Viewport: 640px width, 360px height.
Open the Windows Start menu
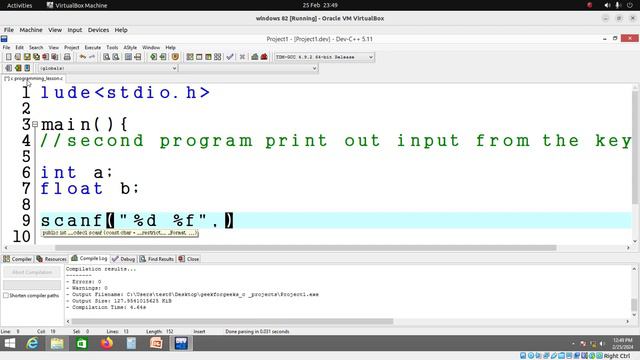(9, 343)
